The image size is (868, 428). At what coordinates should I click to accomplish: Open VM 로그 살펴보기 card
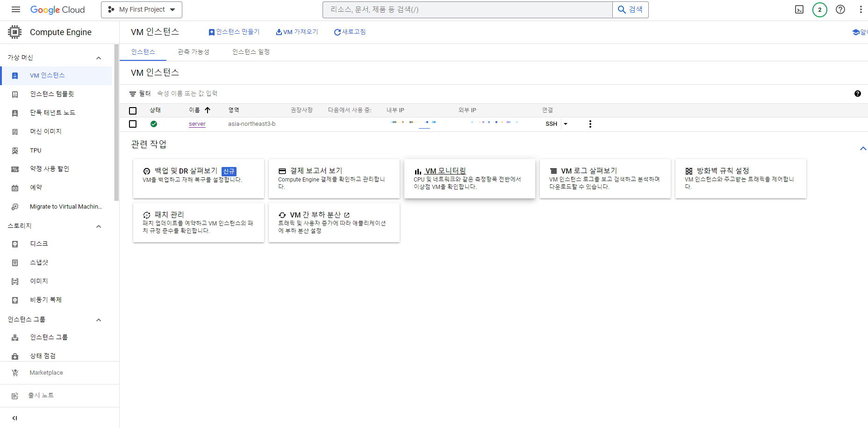(x=605, y=179)
